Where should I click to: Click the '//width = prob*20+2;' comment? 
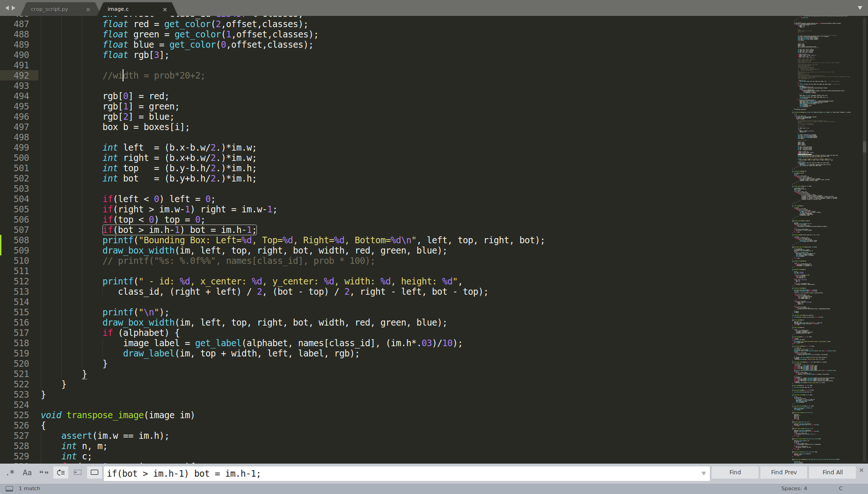[154, 75]
